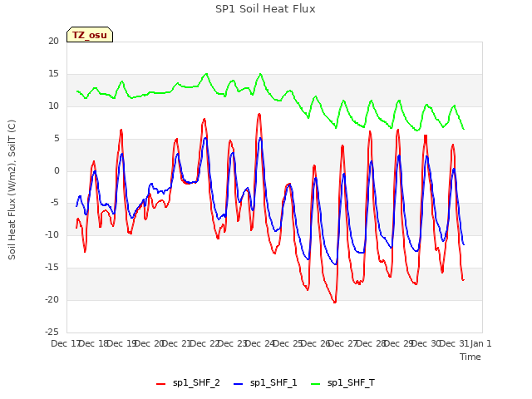532x399 pixels.
Task: Click the Dec 18 x-axis tick label
Action: 93,343
